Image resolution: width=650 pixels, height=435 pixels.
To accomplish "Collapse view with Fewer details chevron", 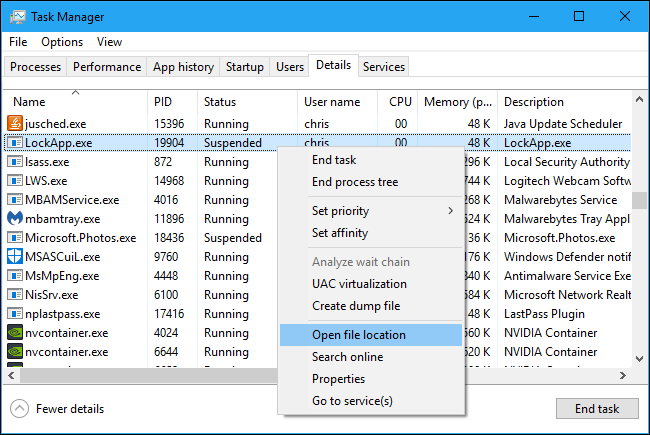I will pyautogui.click(x=19, y=408).
